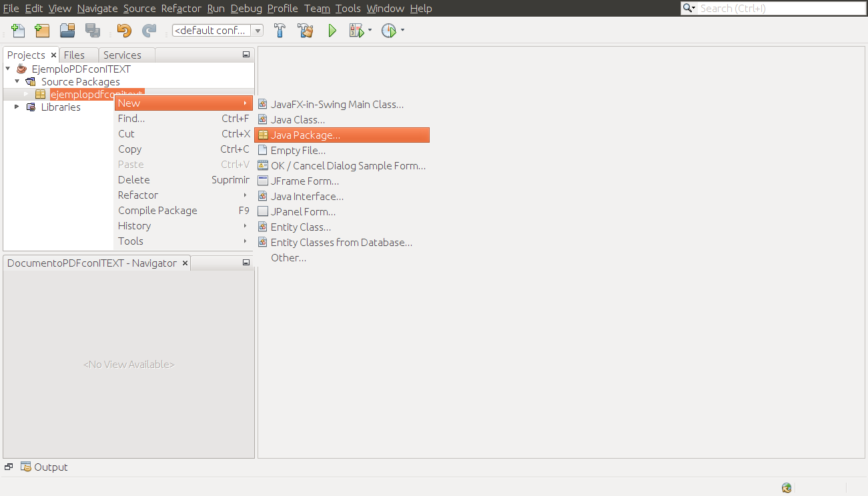Click the update check icon in the status bar
Image resolution: width=868 pixels, height=496 pixels.
(x=786, y=487)
